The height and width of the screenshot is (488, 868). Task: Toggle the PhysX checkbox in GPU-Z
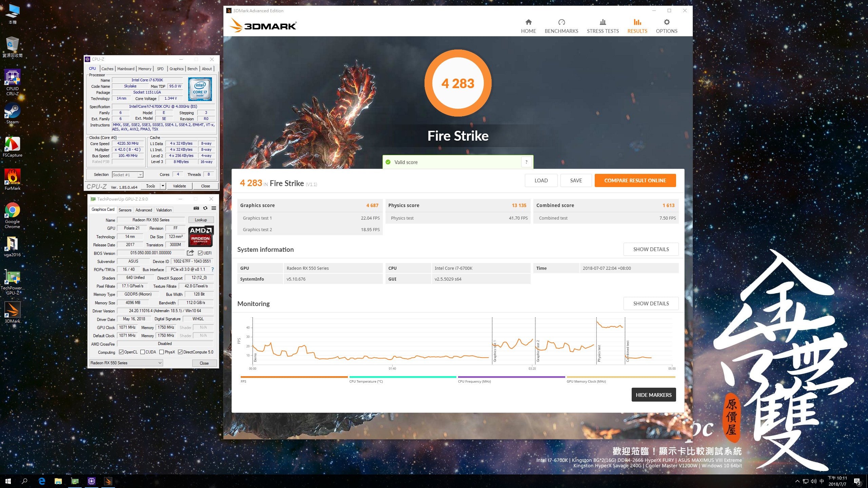[x=161, y=352]
